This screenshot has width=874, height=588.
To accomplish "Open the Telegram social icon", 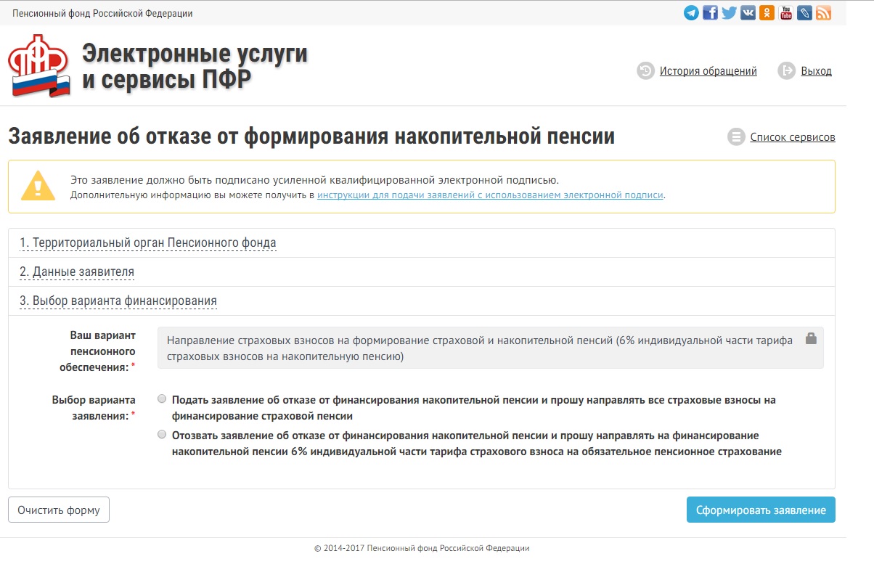I will point(691,13).
